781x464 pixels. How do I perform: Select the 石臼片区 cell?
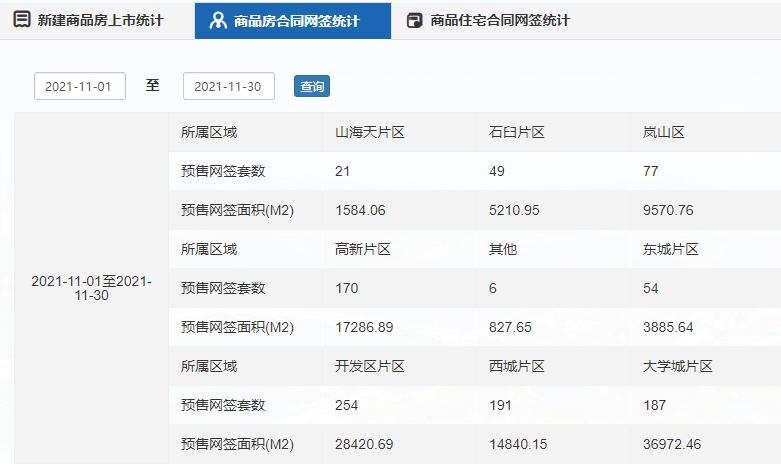point(553,132)
